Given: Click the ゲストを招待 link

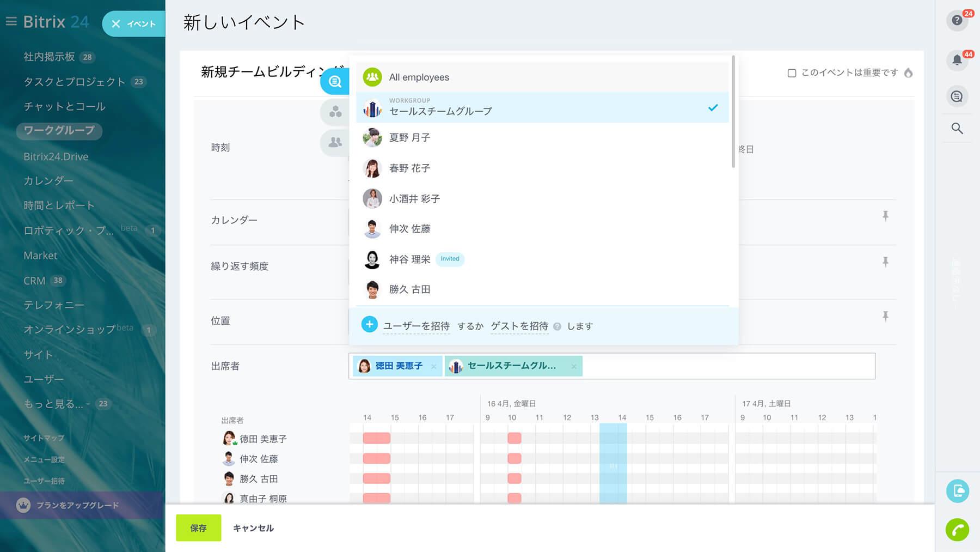Looking at the screenshot, I should click(519, 326).
